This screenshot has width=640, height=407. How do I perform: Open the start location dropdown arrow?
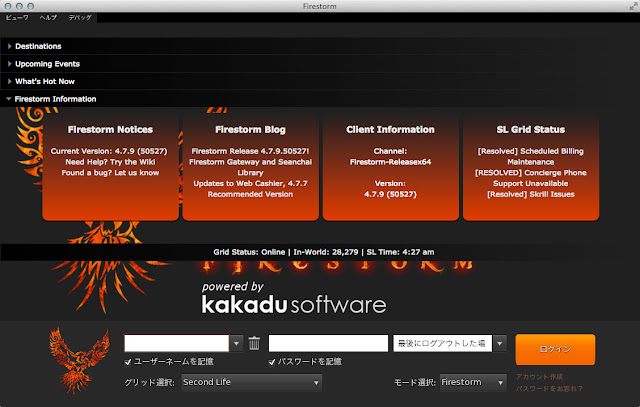click(x=500, y=343)
